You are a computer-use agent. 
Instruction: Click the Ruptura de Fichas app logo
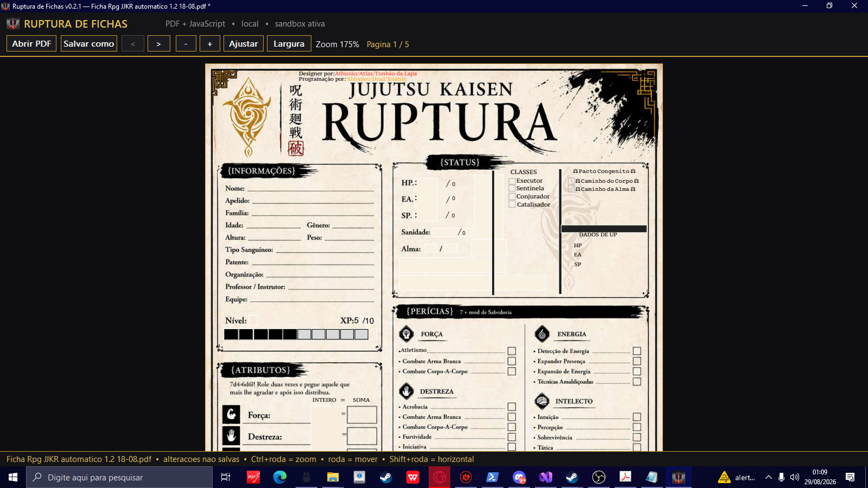coord(13,24)
